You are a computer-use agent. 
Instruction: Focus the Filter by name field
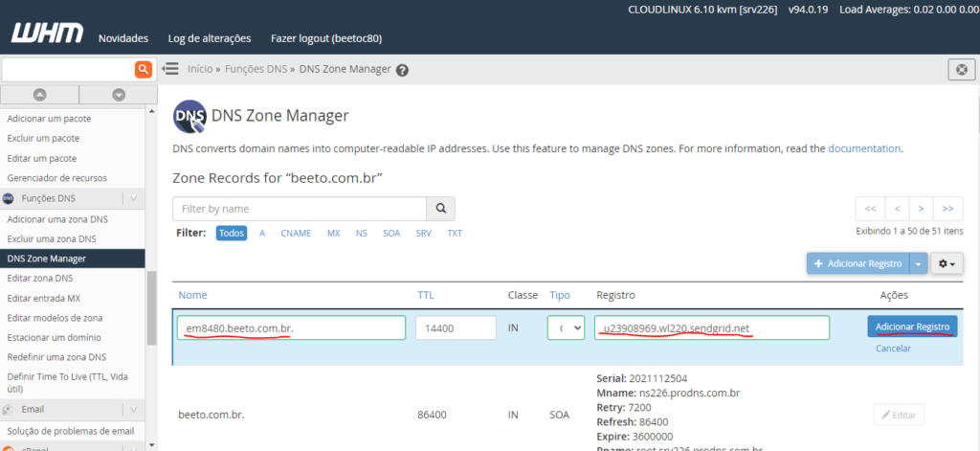tap(300, 209)
